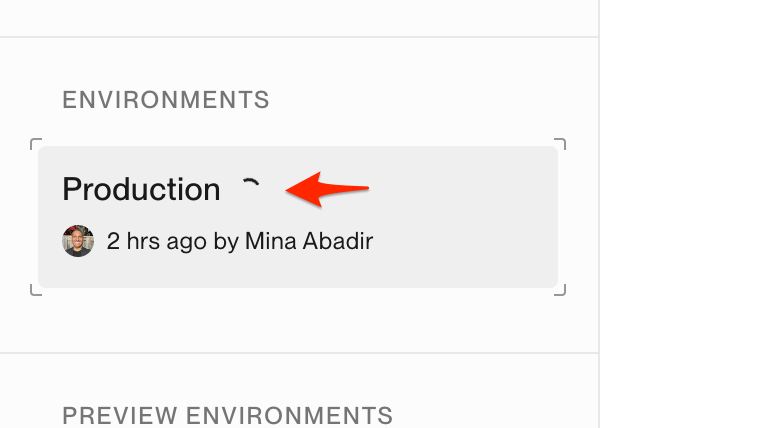Click the blank white panel on the right
This screenshot has height=428, width=782.
pos(691,214)
